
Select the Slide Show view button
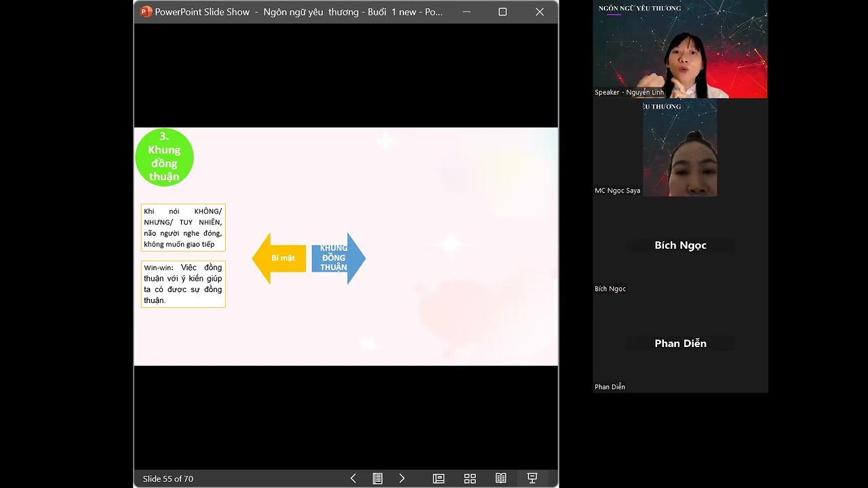(x=532, y=479)
